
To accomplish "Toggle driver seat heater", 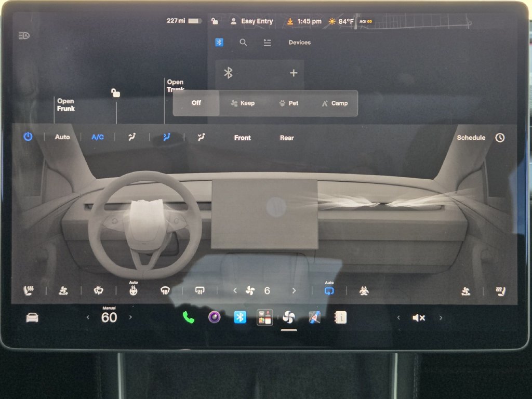I will point(29,291).
